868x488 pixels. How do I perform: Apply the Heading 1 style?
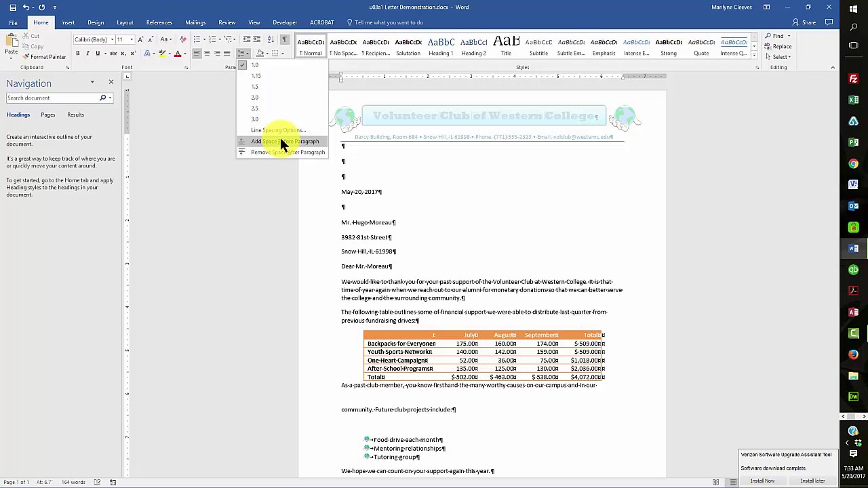tap(441, 46)
